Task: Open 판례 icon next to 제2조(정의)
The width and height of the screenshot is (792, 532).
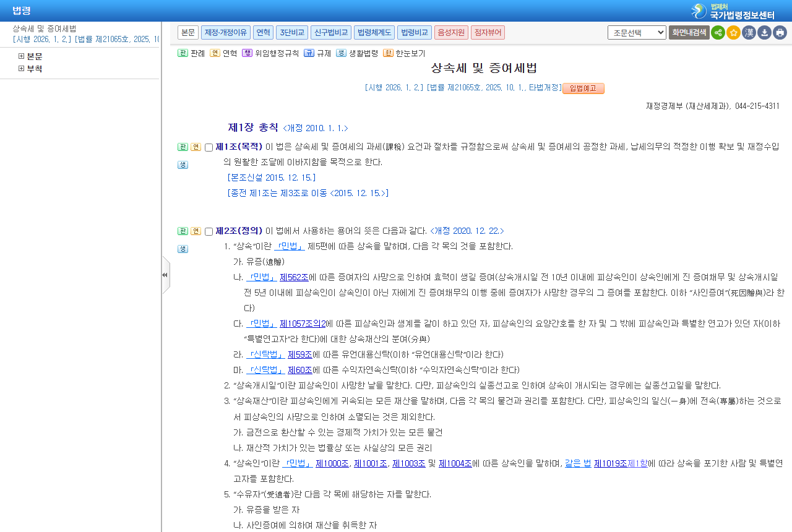Action: (183, 231)
